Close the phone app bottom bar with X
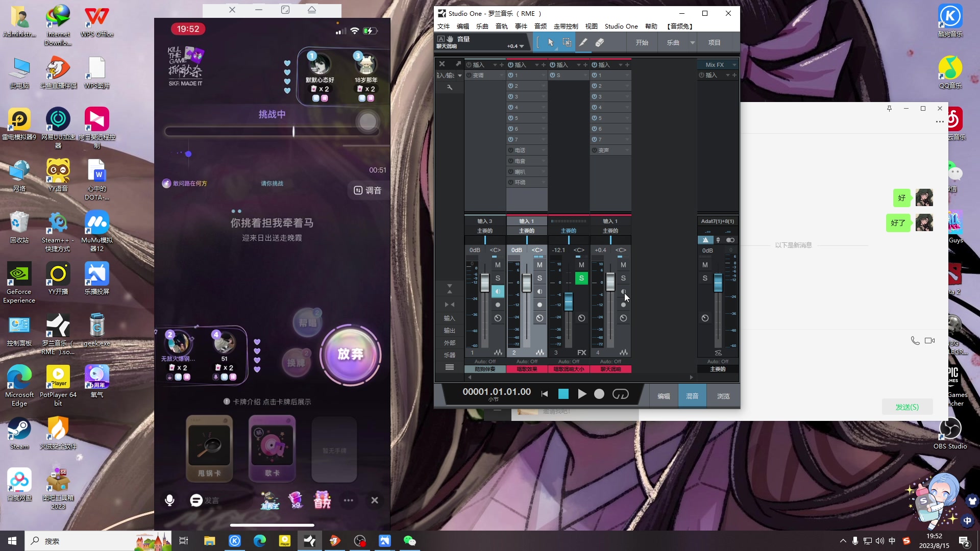This screenshot has height=551, width=980. pyautogui.click(x=375, y=500)
